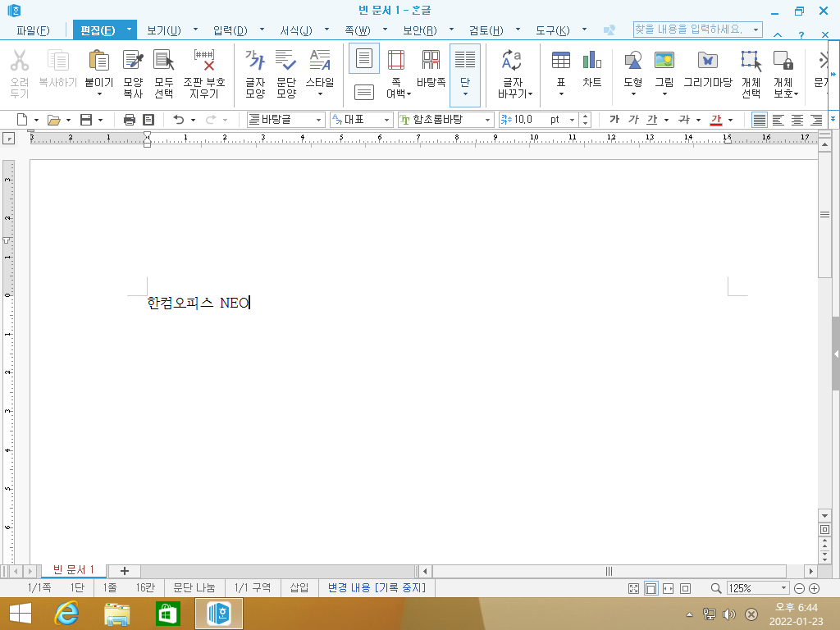
Task: Click 조판 부호 지우기 icon
Action: 204,60
